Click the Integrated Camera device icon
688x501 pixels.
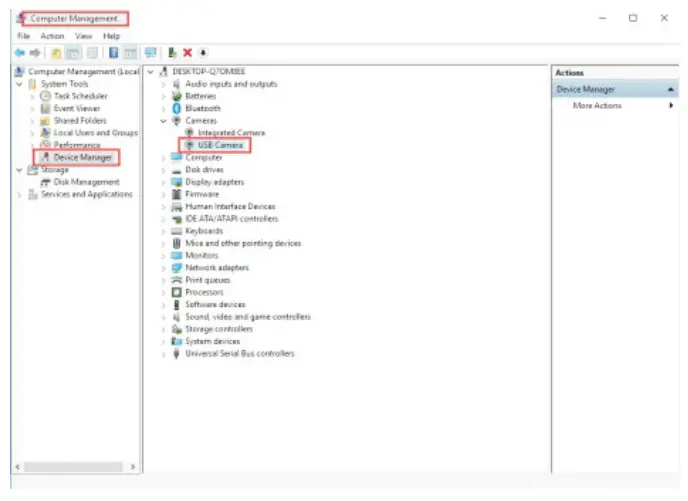pyautogui.click(x=190, y=132)
